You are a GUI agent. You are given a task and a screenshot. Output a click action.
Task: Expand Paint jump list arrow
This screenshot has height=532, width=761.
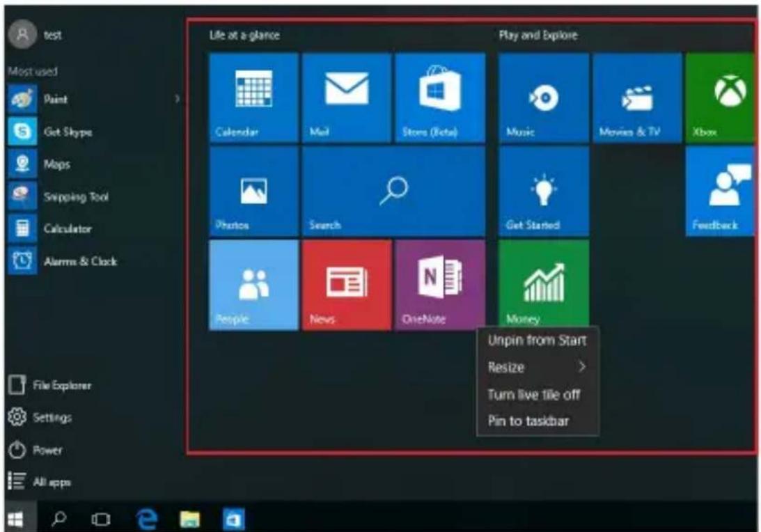coord(177,99)
